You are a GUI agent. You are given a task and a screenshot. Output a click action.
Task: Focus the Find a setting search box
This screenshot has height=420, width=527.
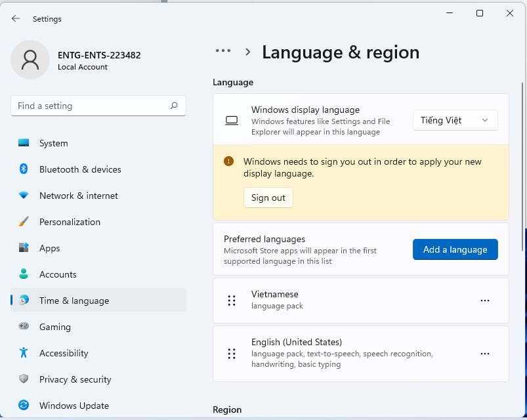click(98, 106)
